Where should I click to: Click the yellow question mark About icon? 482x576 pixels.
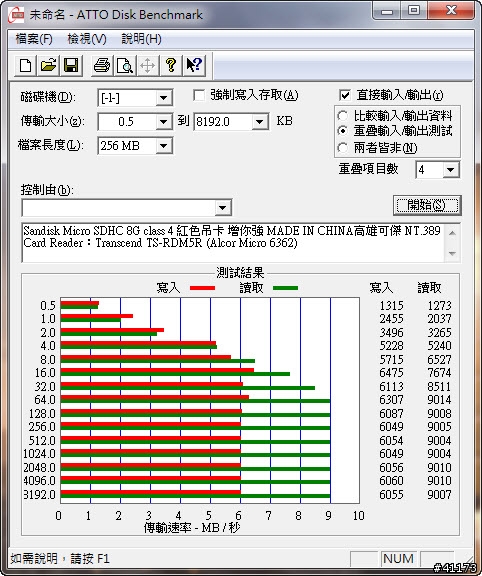[x=171, y=66]
